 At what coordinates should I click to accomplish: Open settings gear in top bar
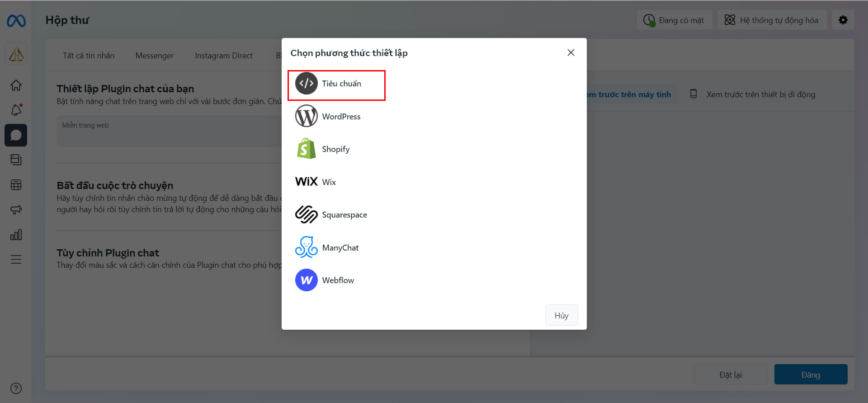tap(843, 20)
